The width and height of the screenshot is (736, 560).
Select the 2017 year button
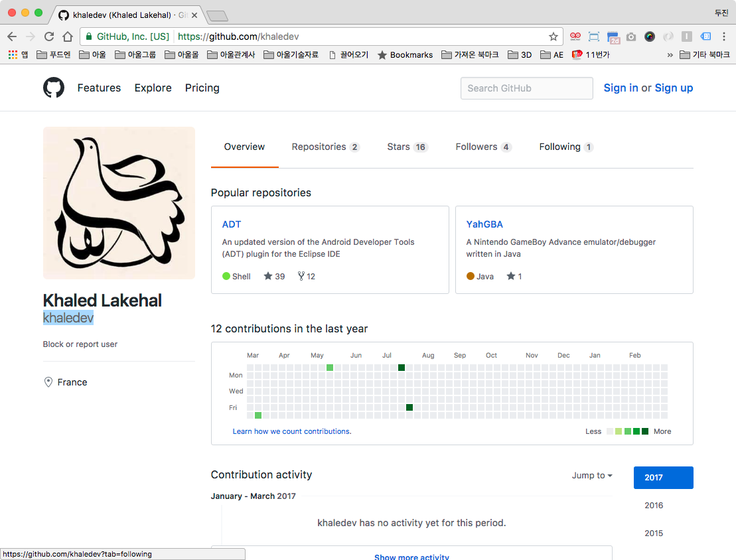663,477
